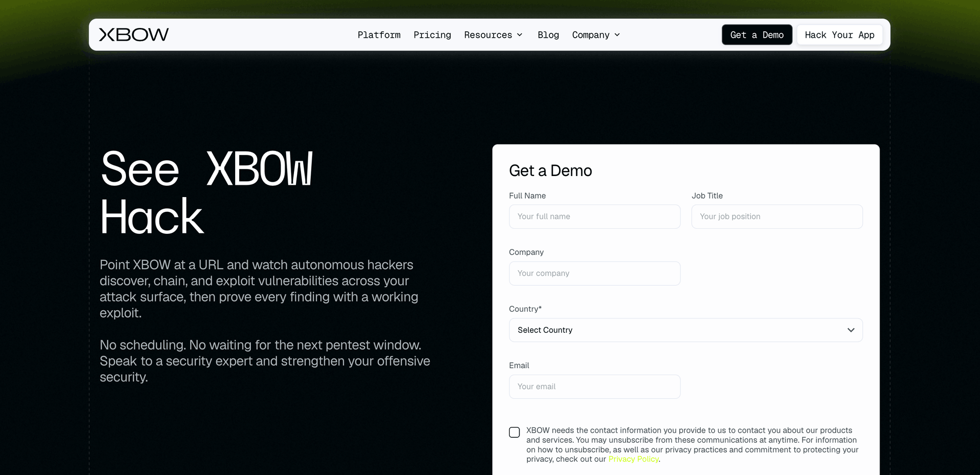The image size is (980, 475).
Task: Open the Platform menu item
Action: [379, 35]
